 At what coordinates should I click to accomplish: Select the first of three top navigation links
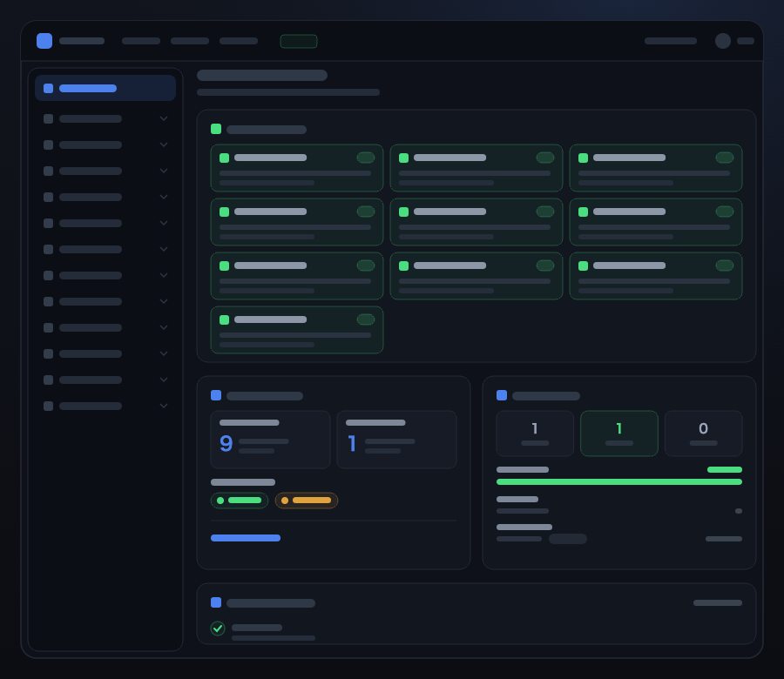coord(141,41)
